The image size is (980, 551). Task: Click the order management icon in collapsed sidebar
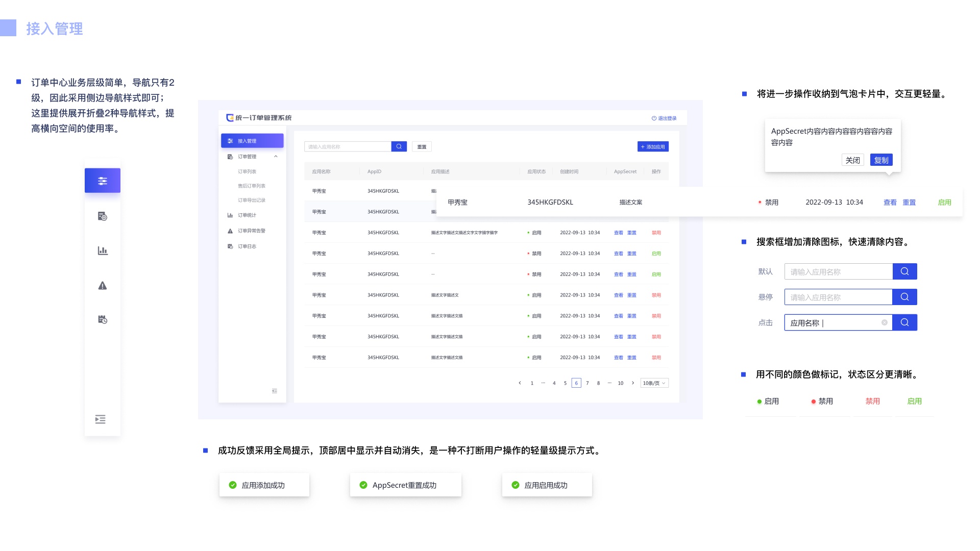(x=103, y=216)
